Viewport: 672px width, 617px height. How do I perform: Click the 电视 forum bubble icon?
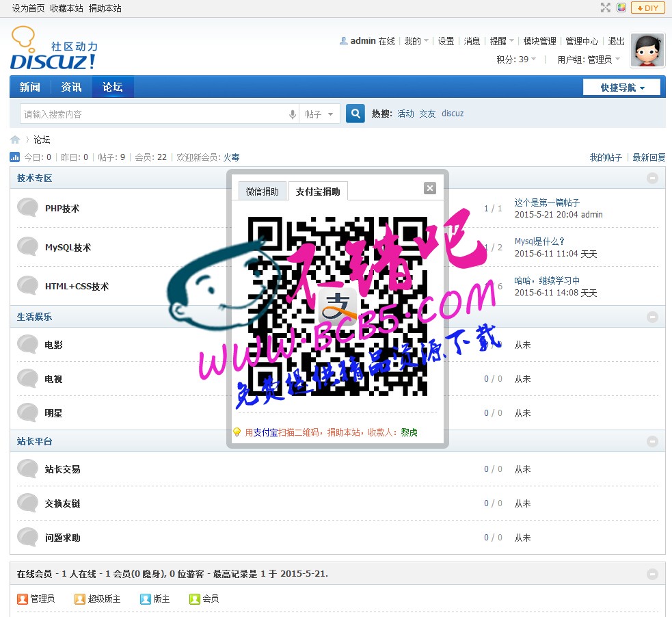tap(28, 378)
